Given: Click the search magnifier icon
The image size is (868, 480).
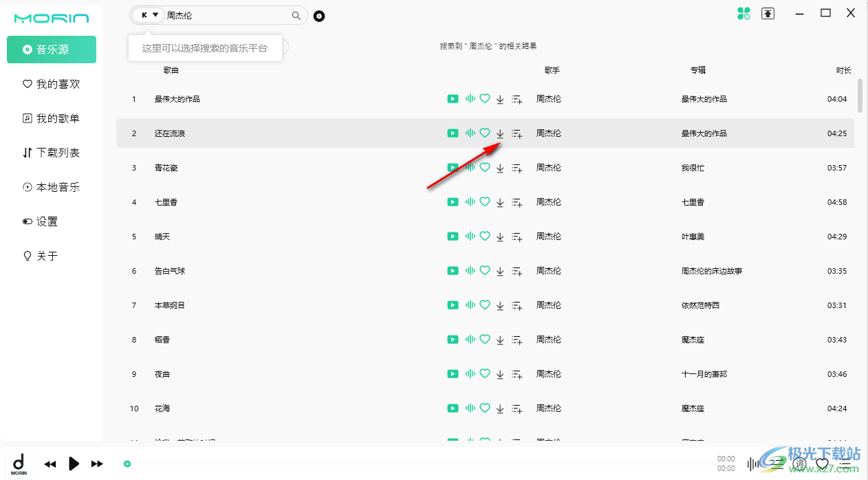Looking at the screenshot, I should [x=296, y=15].
